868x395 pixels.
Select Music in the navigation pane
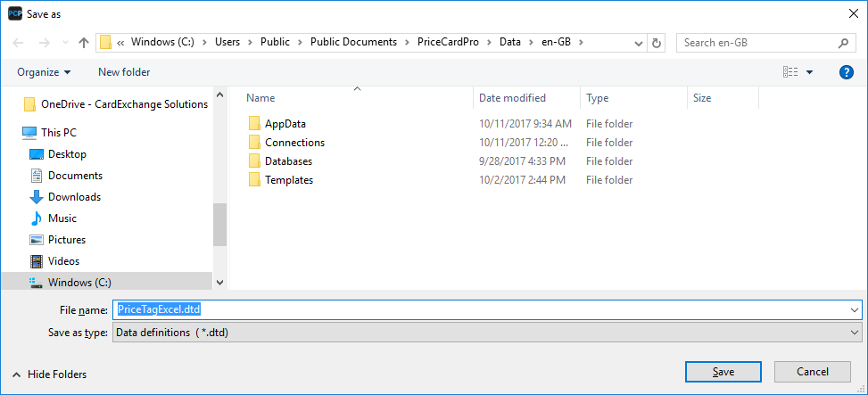pos(62,218)
